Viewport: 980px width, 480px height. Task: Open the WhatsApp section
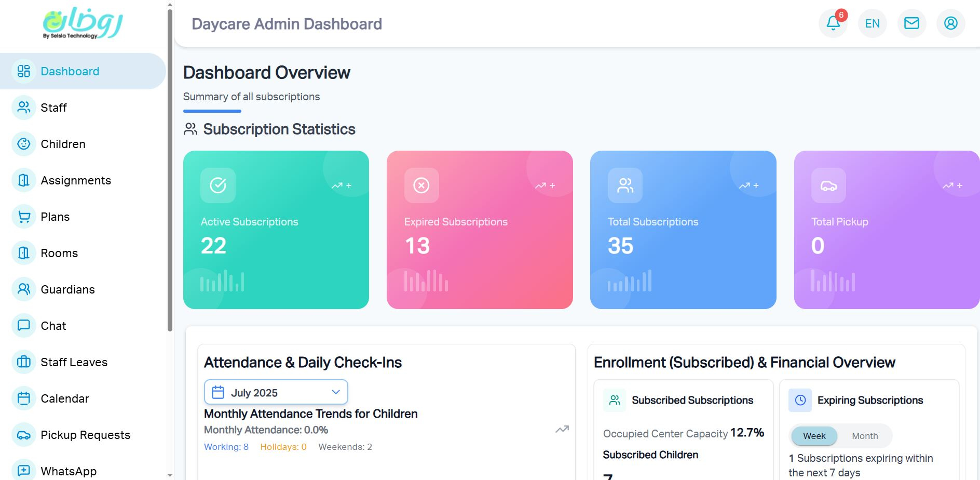(68, 471)
